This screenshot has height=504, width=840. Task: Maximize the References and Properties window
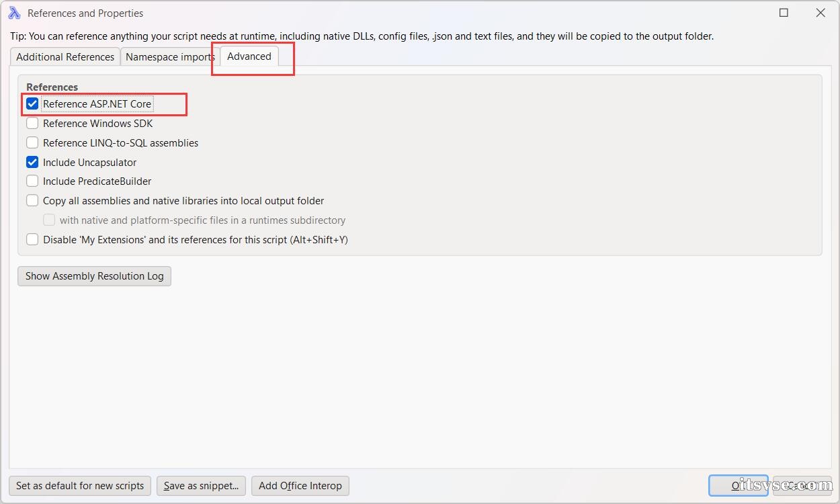[784, 13]
